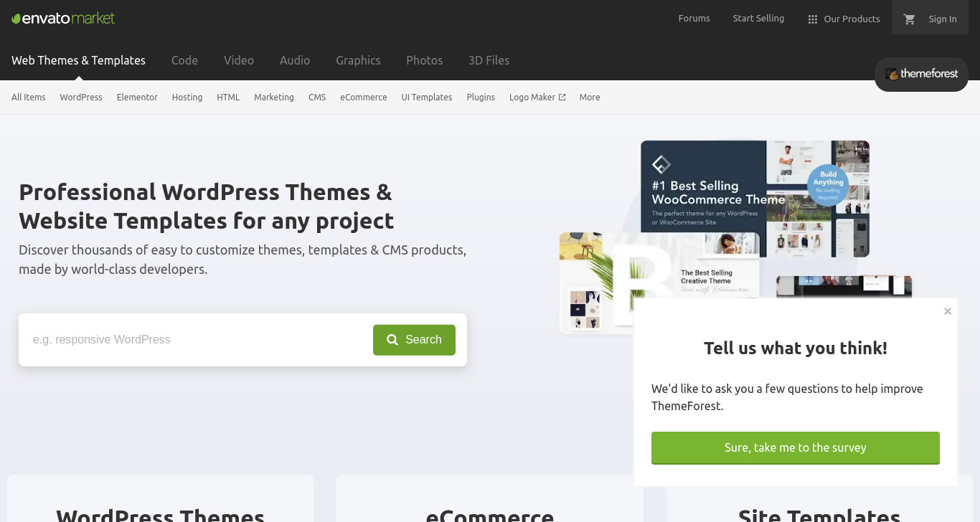Open CMS submenu item
The height and width of the screenshot is (522, 980).
(317, 98)
